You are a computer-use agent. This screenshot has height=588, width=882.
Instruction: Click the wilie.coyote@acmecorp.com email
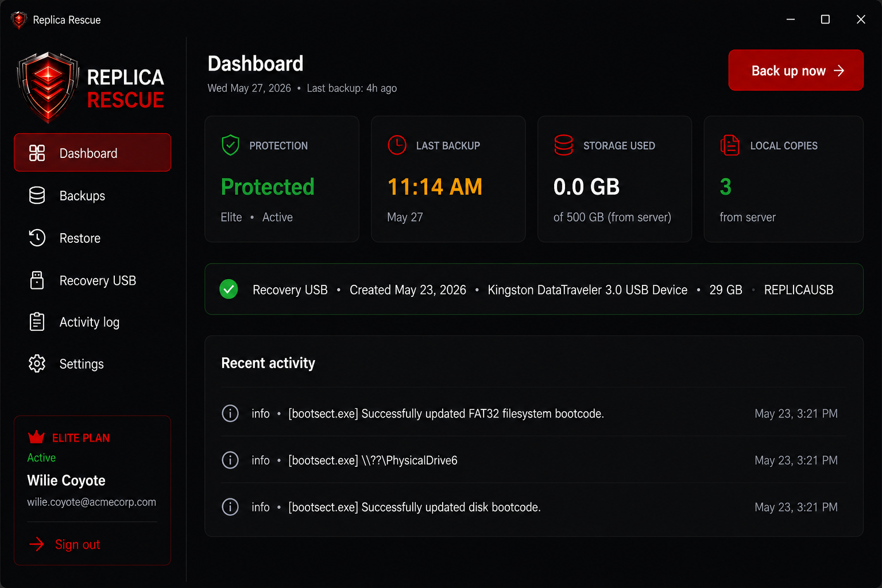click(91, 502)
